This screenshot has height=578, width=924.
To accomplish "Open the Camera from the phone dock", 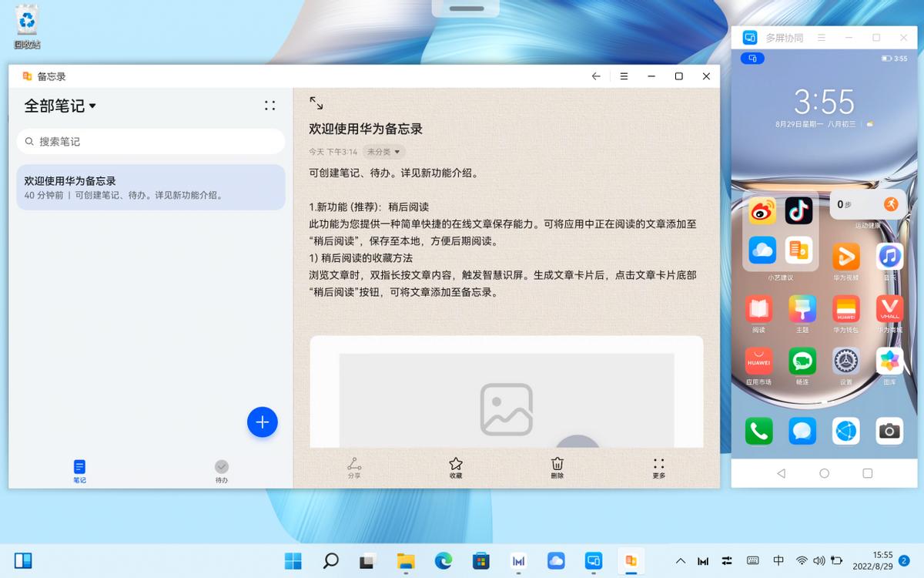I will (889, 432).
